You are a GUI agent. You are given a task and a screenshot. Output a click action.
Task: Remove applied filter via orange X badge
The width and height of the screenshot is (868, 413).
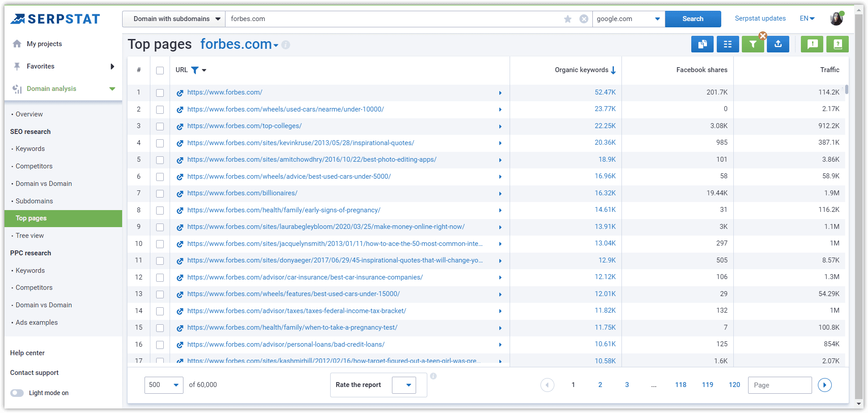pos(763,36)
